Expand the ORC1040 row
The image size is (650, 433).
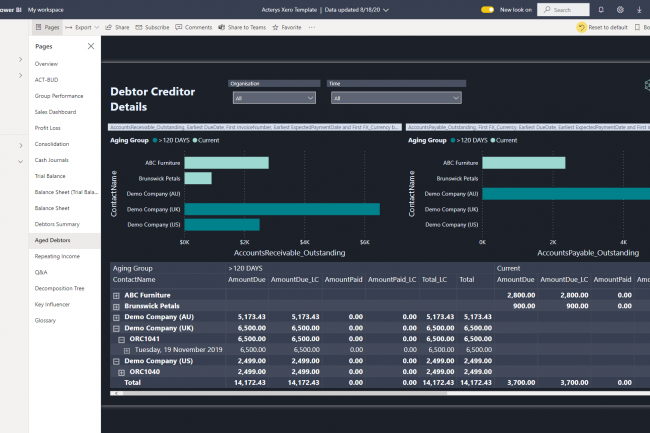[x=121, y=373]
